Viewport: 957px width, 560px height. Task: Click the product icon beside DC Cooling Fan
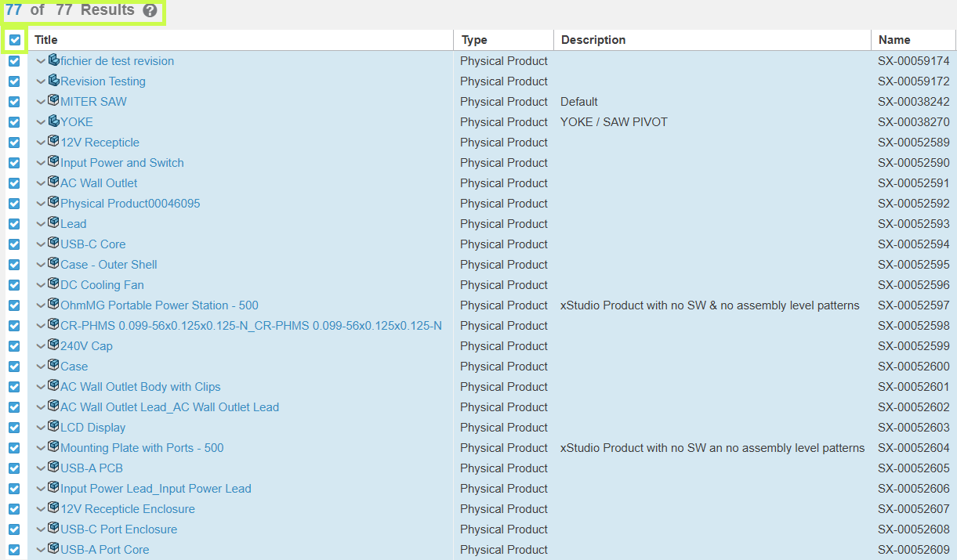coord(53,284)
